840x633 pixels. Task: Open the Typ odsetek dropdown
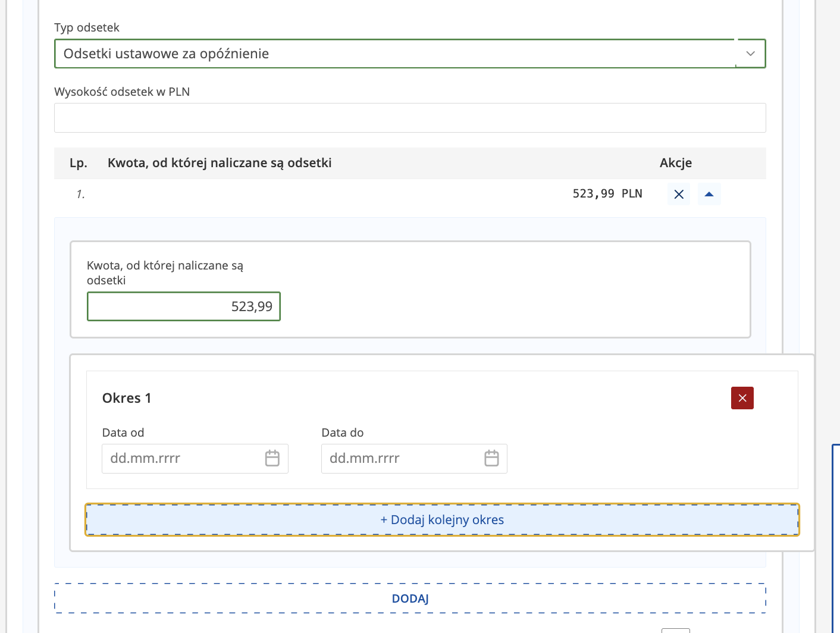point(410,54)
